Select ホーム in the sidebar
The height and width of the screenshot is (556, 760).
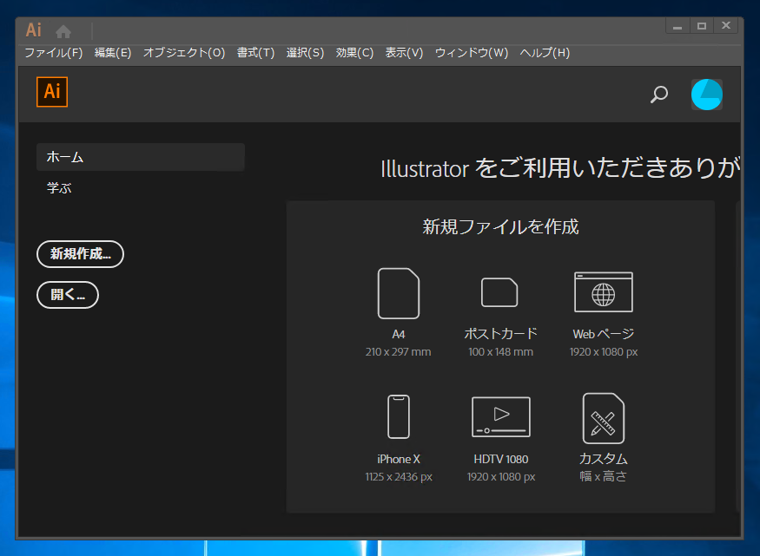coord(141,157)
